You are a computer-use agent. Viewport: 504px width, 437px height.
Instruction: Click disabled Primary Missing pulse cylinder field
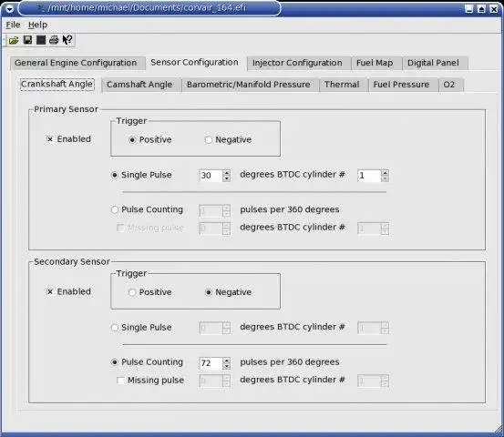click(x=369, y=229)
